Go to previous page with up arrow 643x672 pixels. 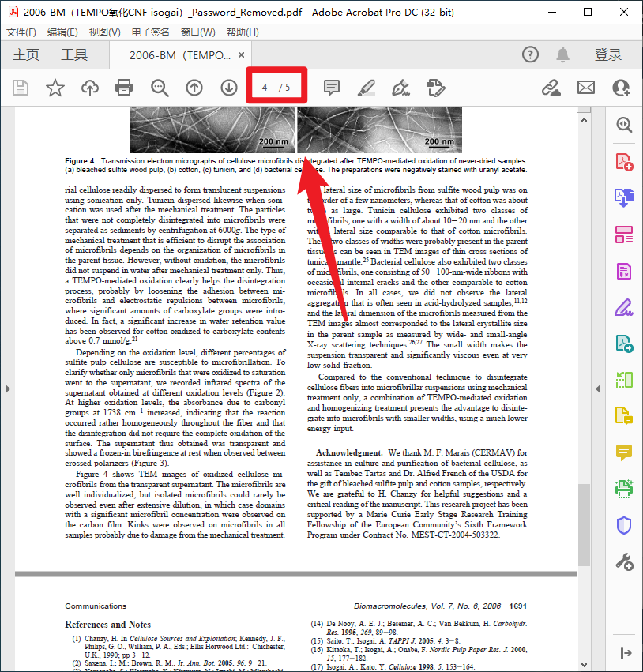pos(194,88)
